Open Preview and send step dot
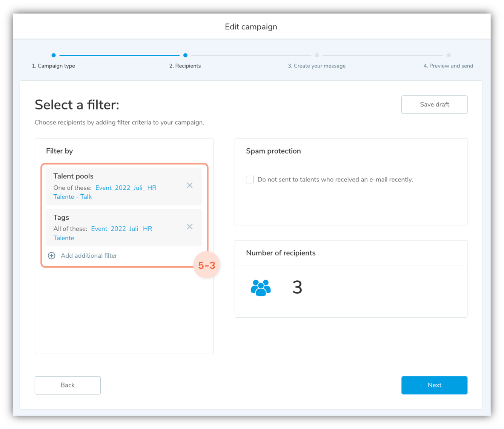This screenshot has width=504, height=429. pyautogui.click(x=449, y=55)
